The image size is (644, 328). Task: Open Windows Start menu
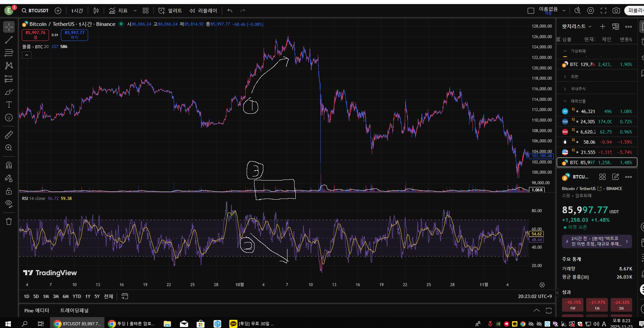[x=8, y=324]
